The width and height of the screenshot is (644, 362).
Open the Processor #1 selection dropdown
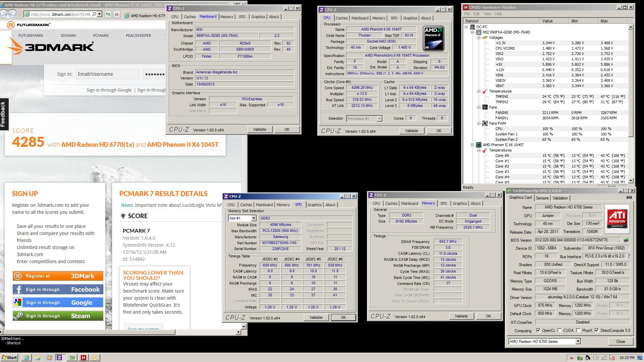coord(379,118)
